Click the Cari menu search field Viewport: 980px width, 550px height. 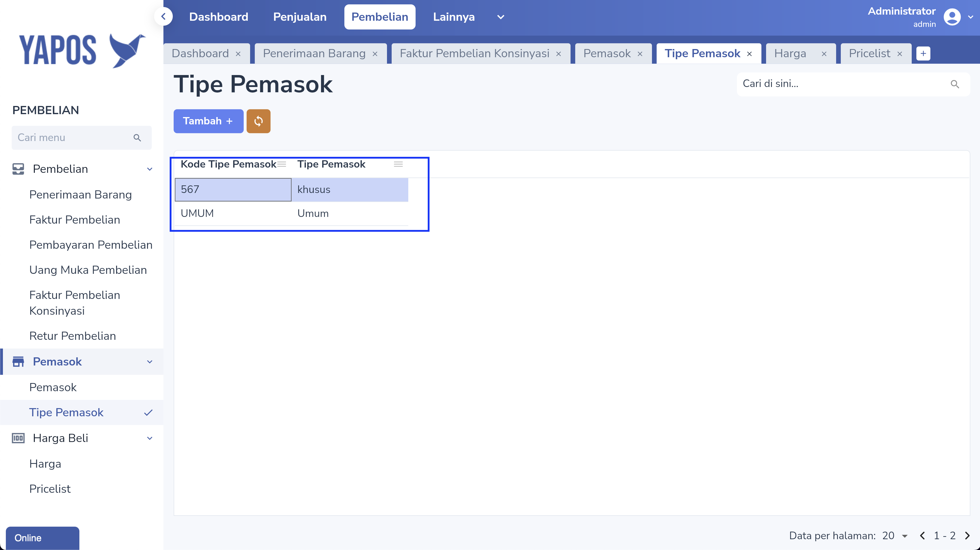click(81, 138)
